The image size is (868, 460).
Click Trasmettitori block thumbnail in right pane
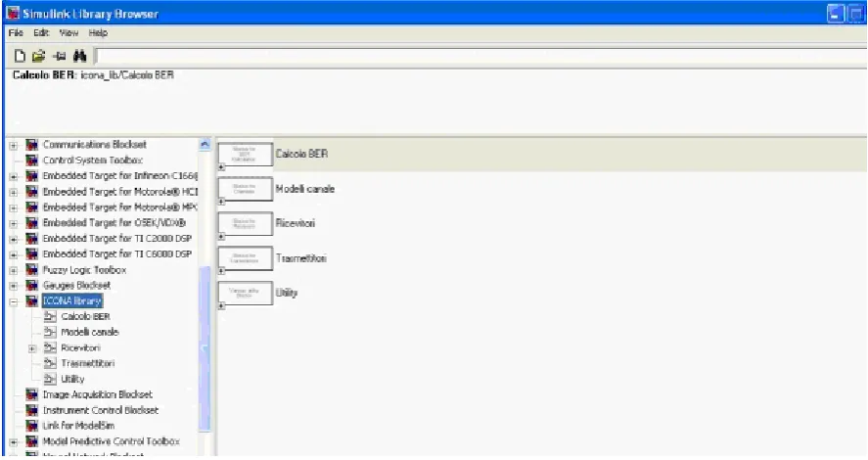click(x=246, y=258)
